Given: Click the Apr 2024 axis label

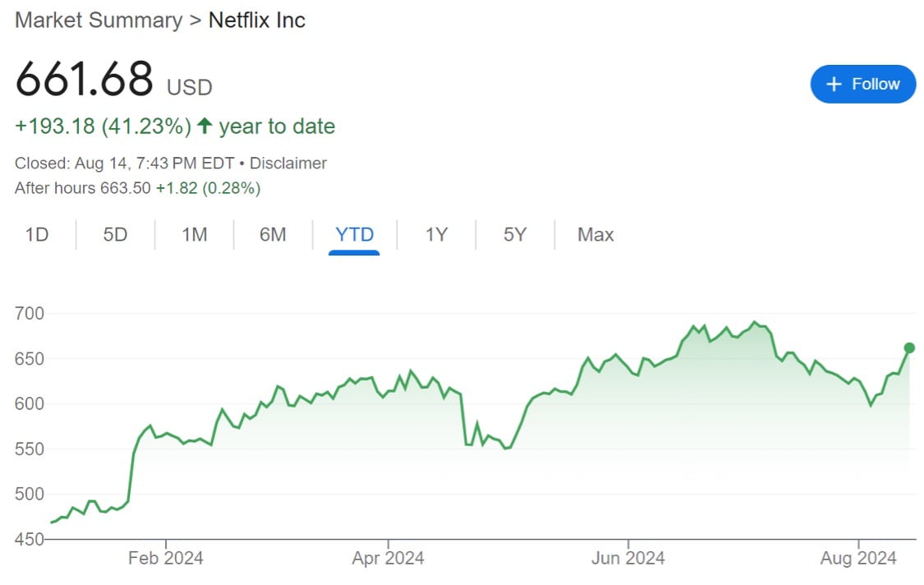Looking at the screenshot, I should tap(388, 559).
